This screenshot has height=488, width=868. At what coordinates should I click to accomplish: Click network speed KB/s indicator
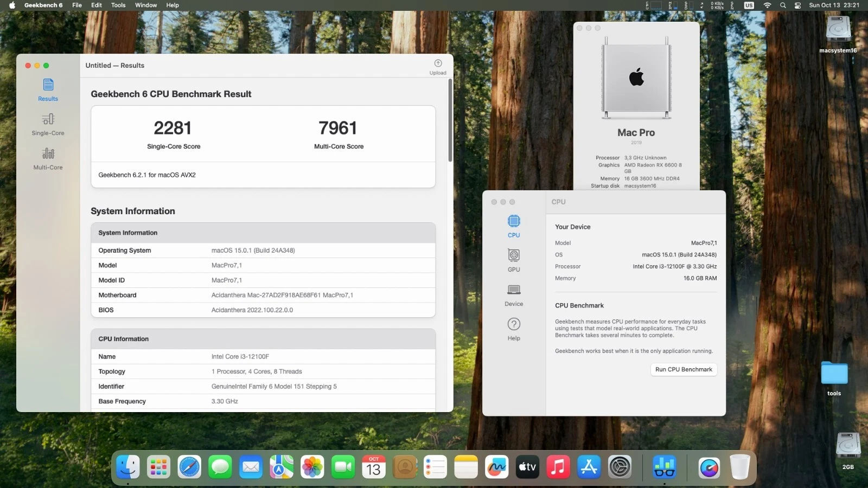tap(717, 5)
